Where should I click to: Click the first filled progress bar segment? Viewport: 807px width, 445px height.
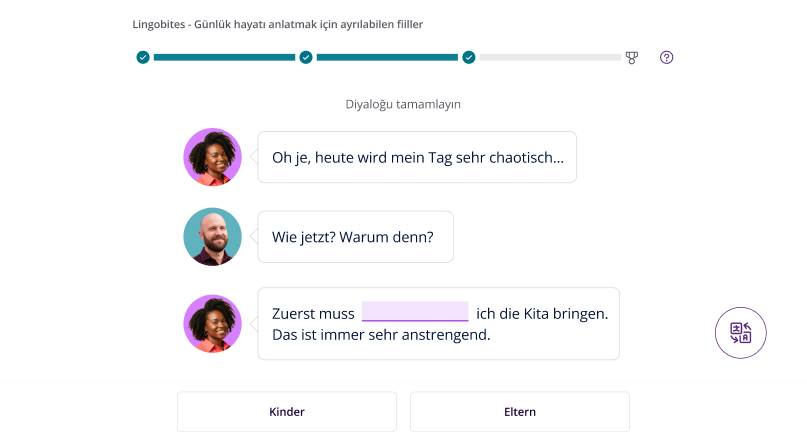(x=224, y=58)
